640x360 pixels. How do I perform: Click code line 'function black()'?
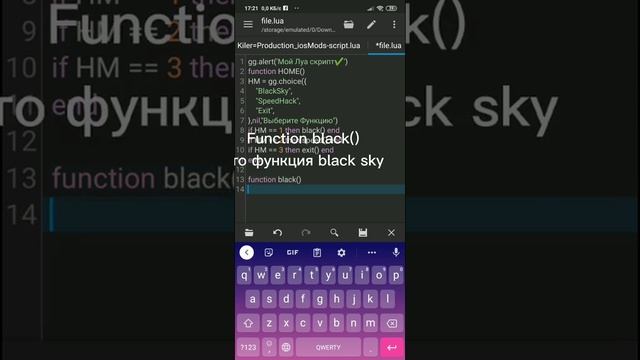tap(274, 179)
